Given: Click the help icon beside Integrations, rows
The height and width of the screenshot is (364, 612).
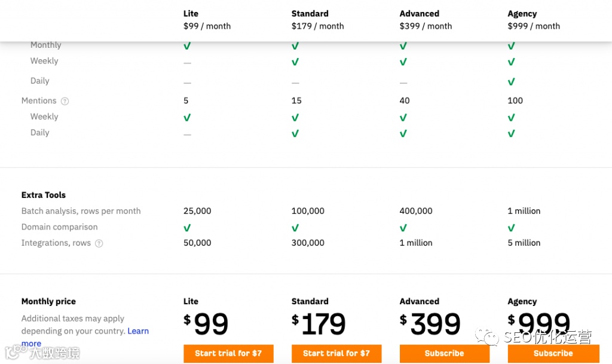Looking at the screenshot, I should click(99, 243).
